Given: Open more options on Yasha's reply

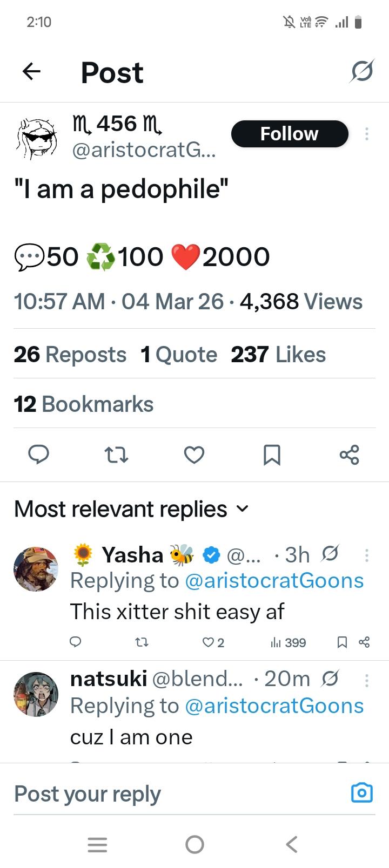Looking at the screenshot, I should pos(367,555).
